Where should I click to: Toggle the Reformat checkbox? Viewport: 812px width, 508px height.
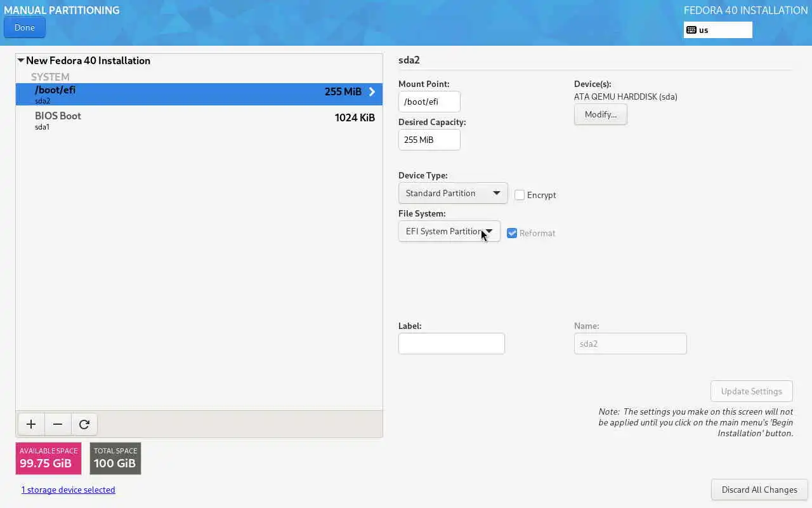512,233
